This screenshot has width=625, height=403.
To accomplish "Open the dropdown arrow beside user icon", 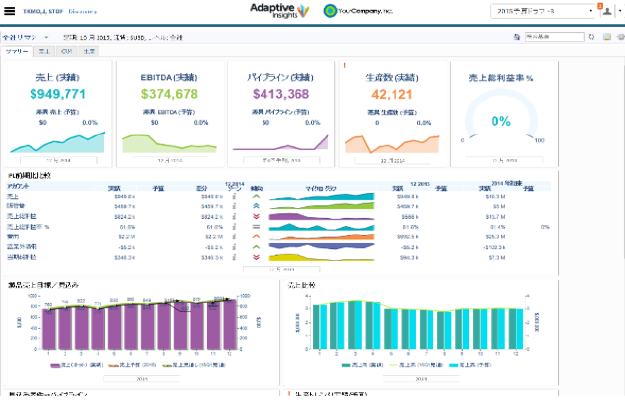I will coord(618,11).
